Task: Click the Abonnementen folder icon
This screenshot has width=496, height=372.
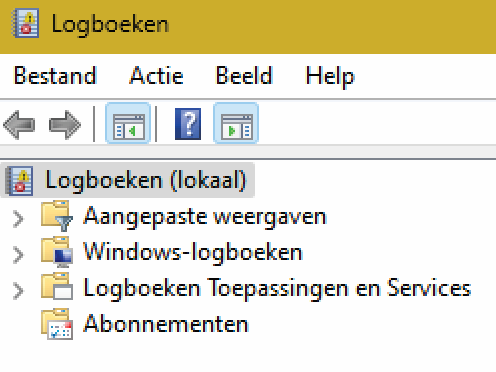Action: pyautogui.click(x=57, y=324)
